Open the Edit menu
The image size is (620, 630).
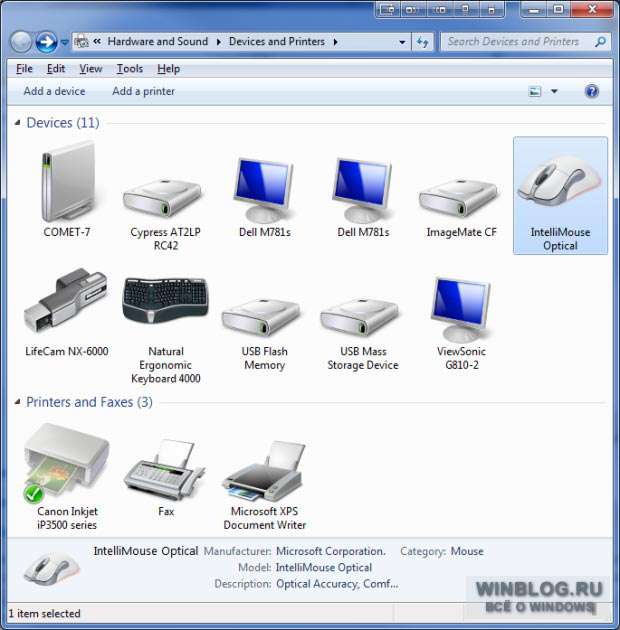coord(56,69)
